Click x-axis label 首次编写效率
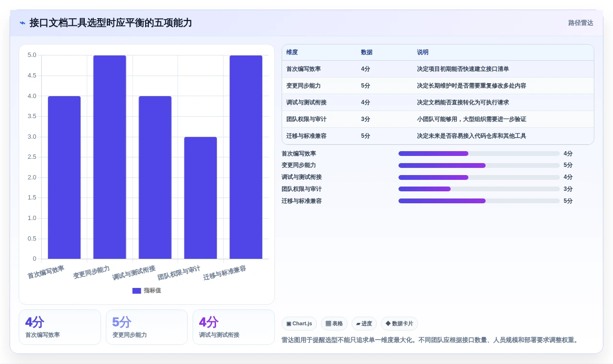The height and width of the screenshot is (364, 613). [x=46, y=272]
